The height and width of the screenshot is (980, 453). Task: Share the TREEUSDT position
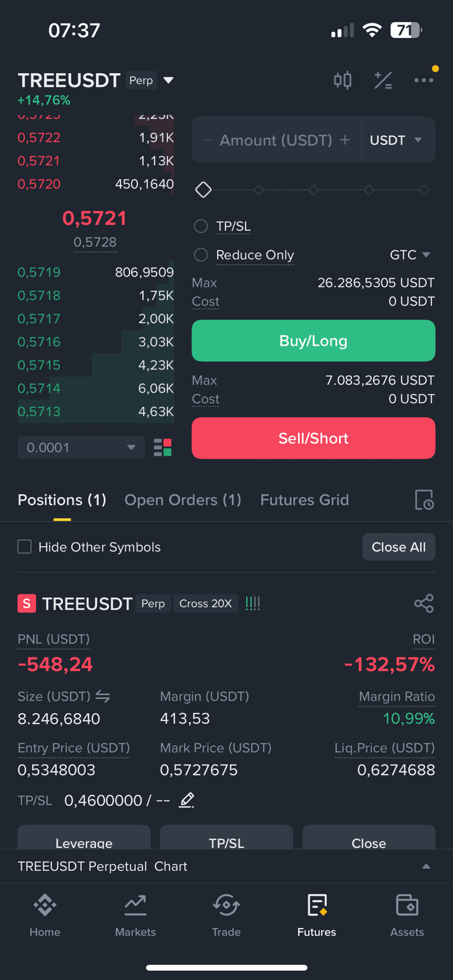coord(424,603)
